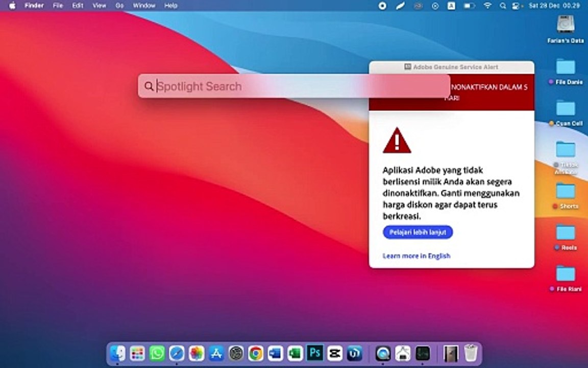The width and height of the screenshot is (588, 368).
Task: Open Activity Monitor in the Dock
Action: point(423,353)
